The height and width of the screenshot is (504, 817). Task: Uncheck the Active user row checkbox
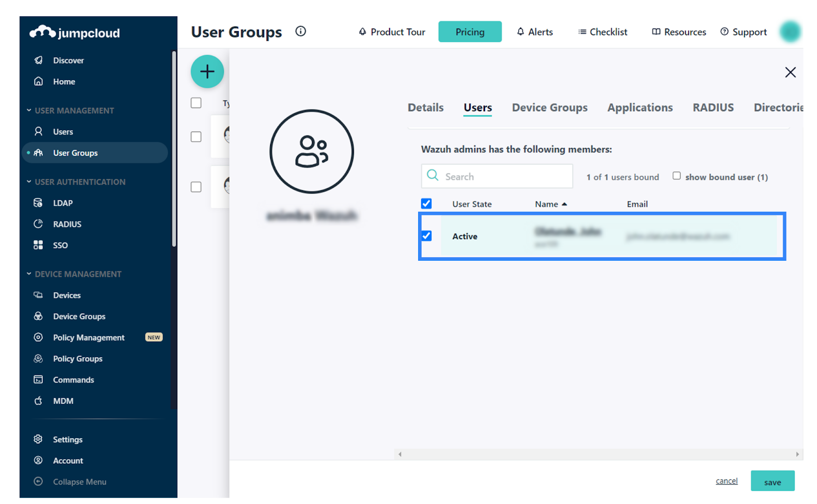pyautogui.click(x=426, y=236)
